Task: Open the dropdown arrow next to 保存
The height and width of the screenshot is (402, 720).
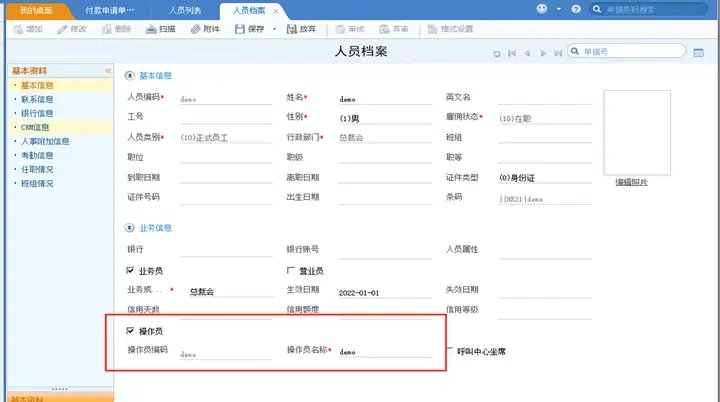Action: pyautogui.click(x=275, y=29)
